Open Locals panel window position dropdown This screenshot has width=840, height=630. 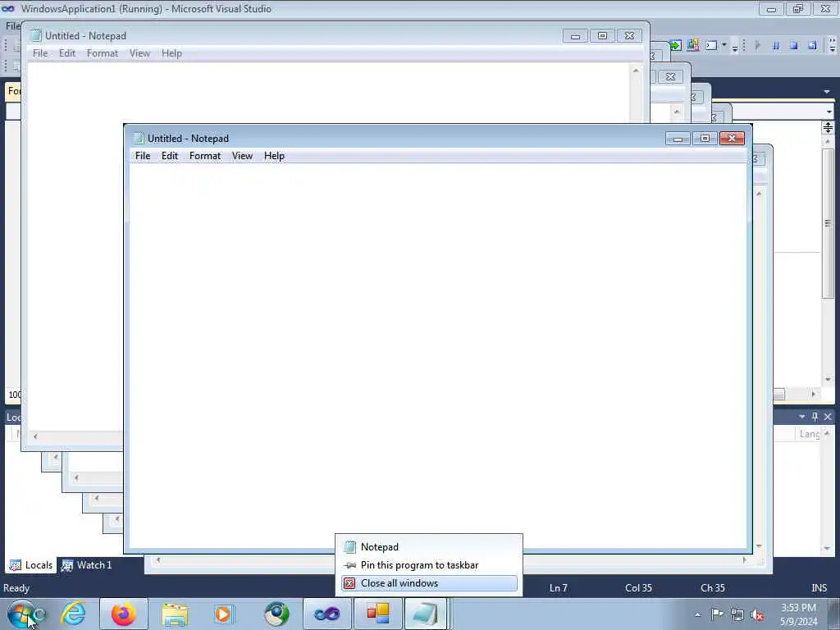click(802, 417)
